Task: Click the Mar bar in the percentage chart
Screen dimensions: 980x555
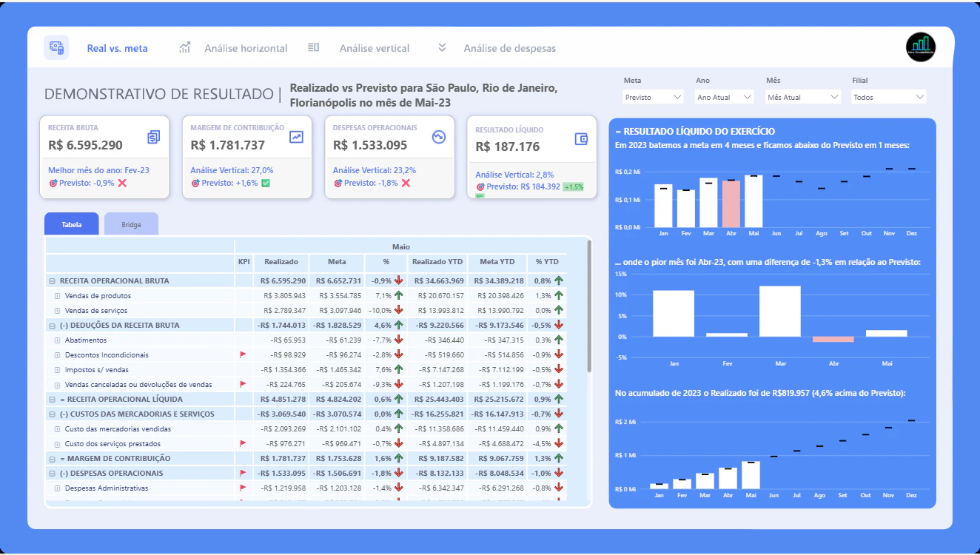Action: (x=780, y=312)
